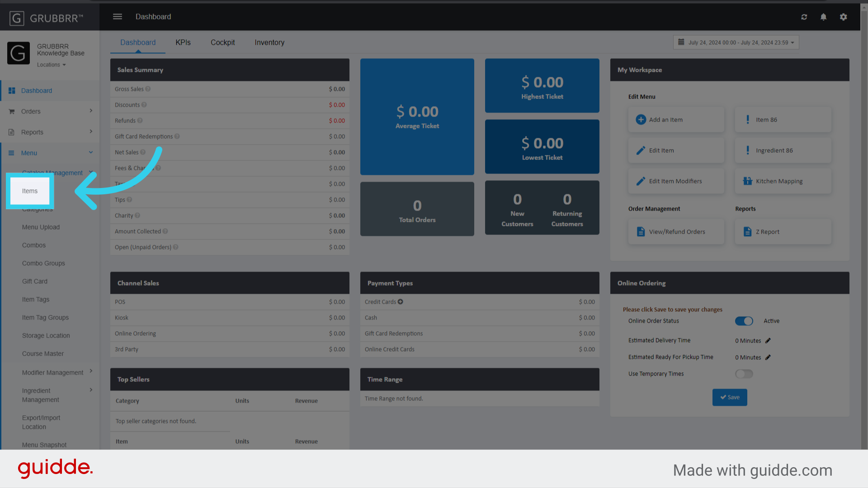
Task: Open notifications bell icon
Action: pyautogui.click(x=824, y=17)
